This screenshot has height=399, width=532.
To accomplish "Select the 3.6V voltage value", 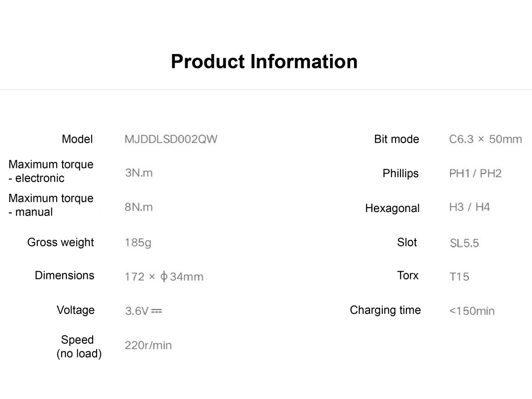I will click(x=143, y=311).
